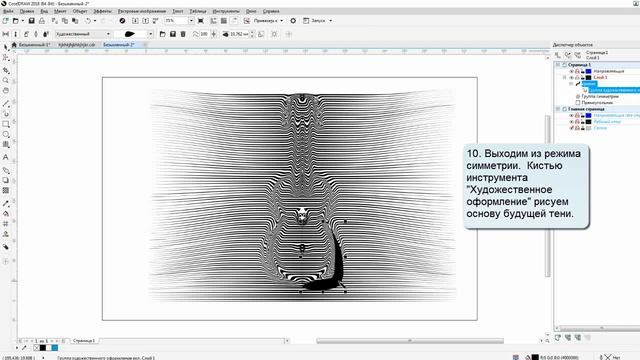Toggle printer lock icon of Слой 1
640x360 pixels.
[577, 78]
